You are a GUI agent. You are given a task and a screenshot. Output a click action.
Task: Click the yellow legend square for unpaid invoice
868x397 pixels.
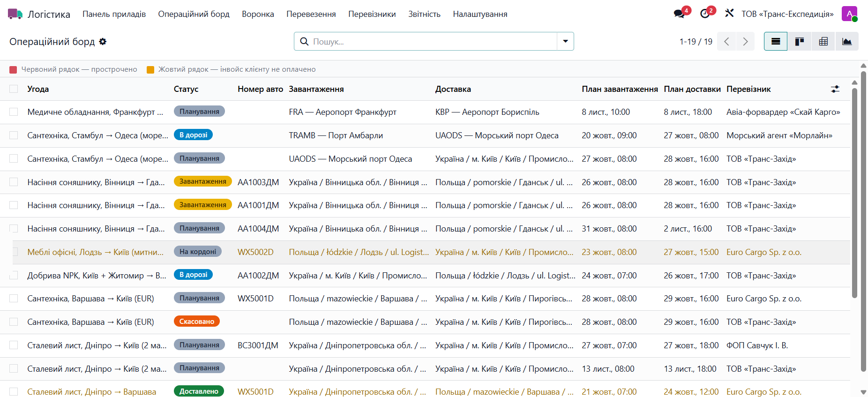[x=150, y=70]
